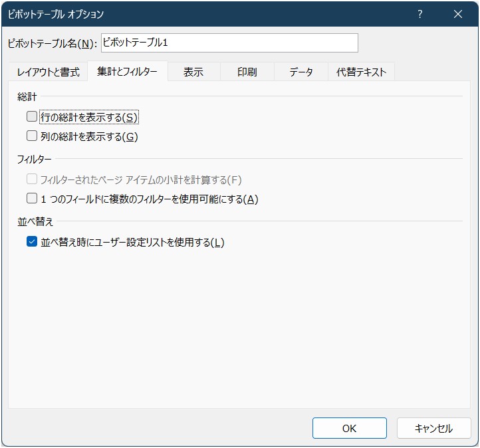Viewport: 480px width, 448px height.
Task: Open the 表示 tab
Action: tap(193, 72)
